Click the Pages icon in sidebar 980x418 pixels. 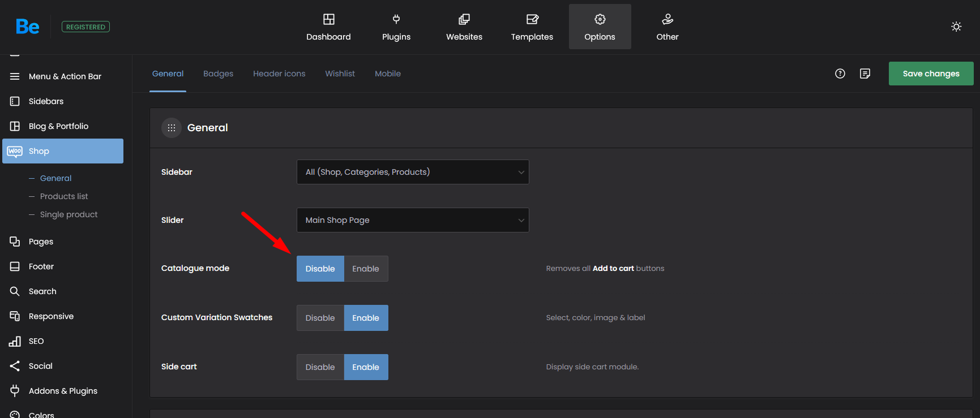click(15, 242)
